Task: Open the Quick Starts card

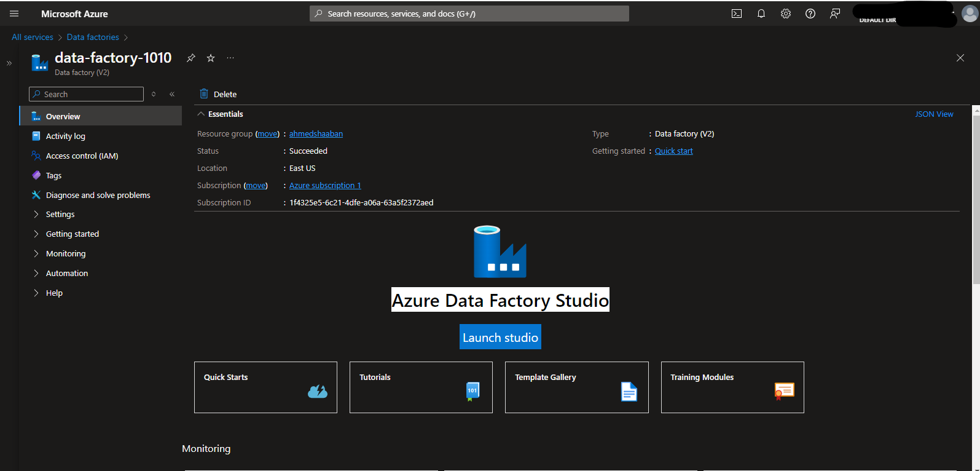Action: (265, 387)
